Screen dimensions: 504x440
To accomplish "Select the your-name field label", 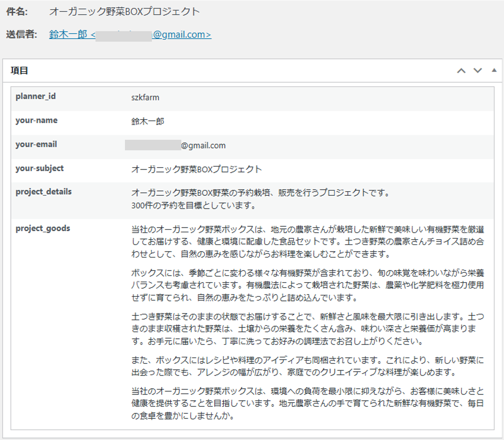I will pyautogui.click(x=37, y=120).
